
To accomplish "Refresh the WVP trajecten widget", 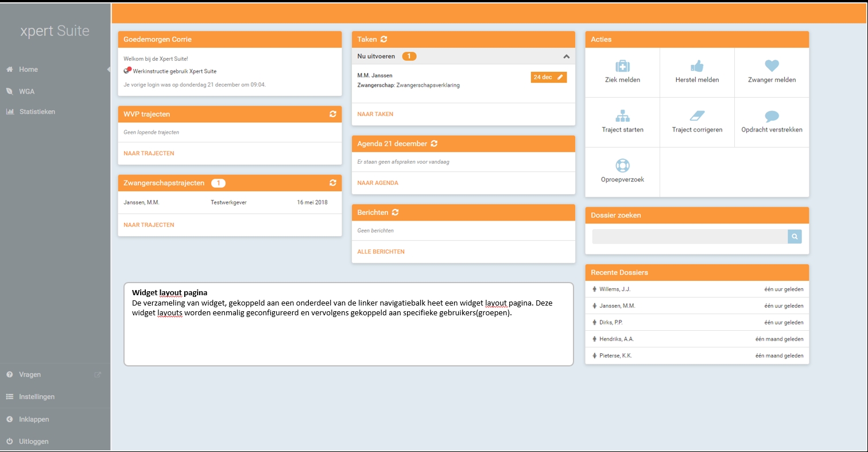I will coord(332,114).
